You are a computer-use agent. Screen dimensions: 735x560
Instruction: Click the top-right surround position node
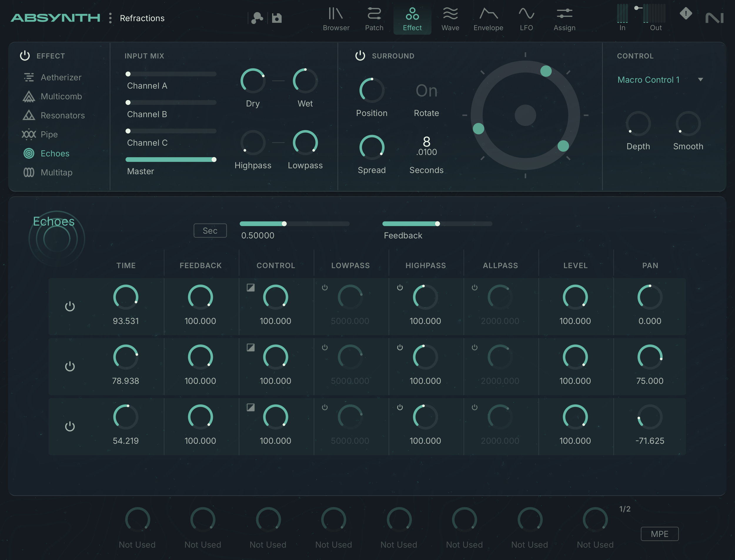point(546,71)
